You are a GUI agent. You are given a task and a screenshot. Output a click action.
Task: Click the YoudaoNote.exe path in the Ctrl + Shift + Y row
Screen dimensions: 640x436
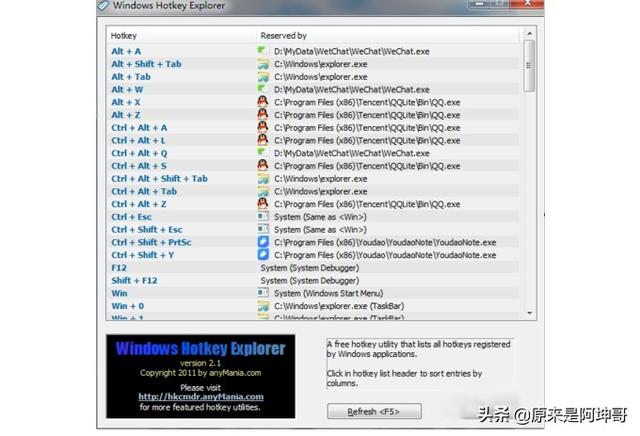385,254
